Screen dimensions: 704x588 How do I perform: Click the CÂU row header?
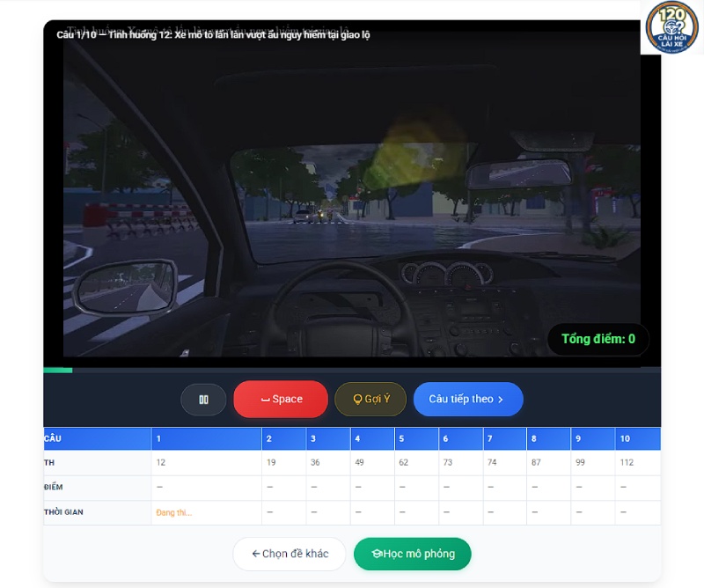pyautogui.click(x=97, y=438)
